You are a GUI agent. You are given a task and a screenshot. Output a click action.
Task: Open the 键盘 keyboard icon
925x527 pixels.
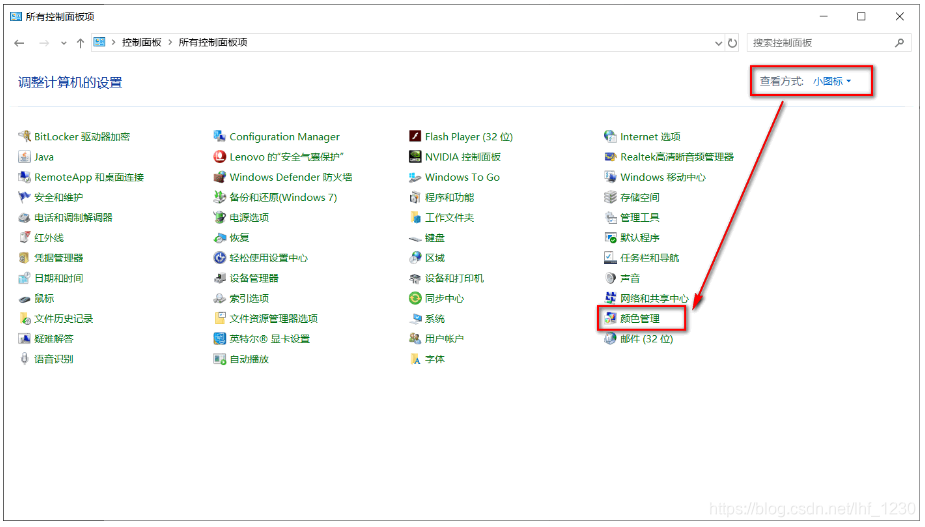(415, 238)
